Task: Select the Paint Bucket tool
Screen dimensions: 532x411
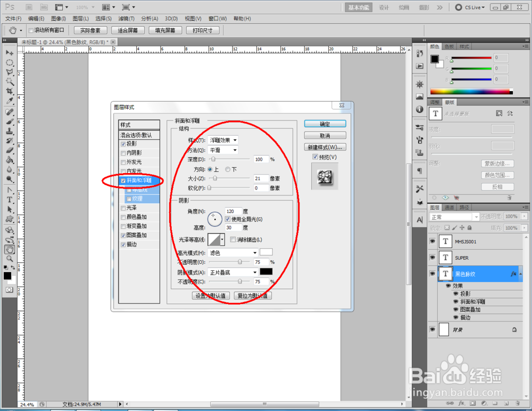Action: (x=10, y=160)
